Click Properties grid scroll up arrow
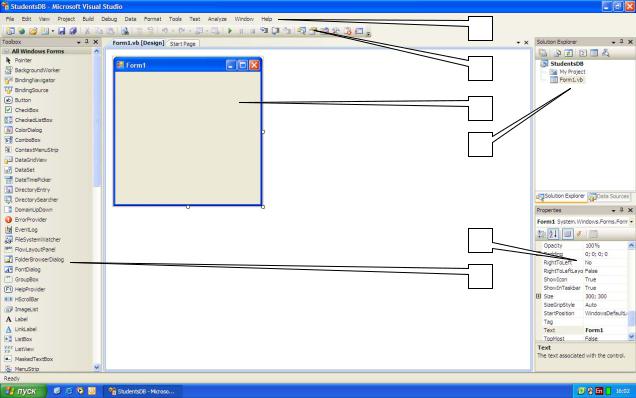This screenshot has height=398, width=636. tap(631, 245)
